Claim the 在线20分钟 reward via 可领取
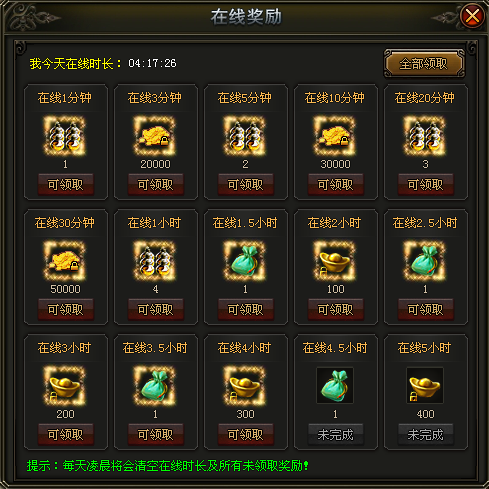The image size is (489, 489). (426, 184)
